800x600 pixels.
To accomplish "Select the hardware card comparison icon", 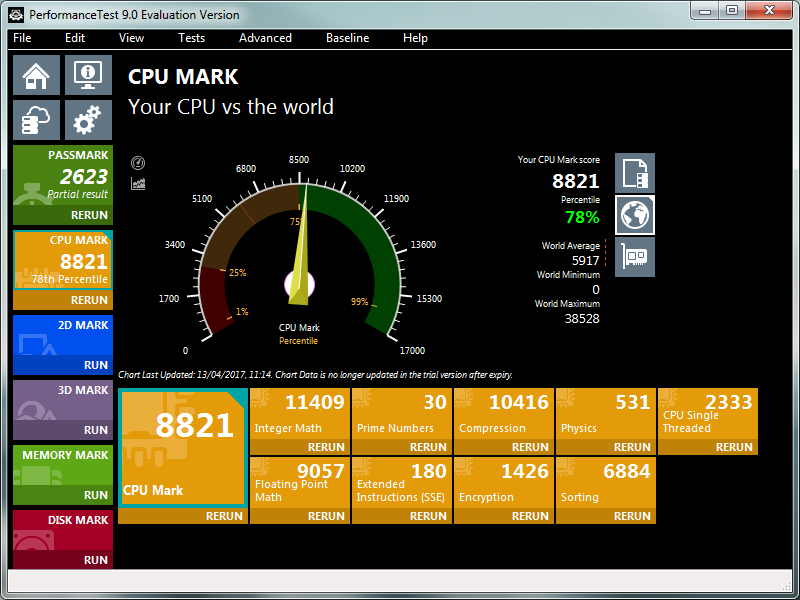I will pos(635,257).
